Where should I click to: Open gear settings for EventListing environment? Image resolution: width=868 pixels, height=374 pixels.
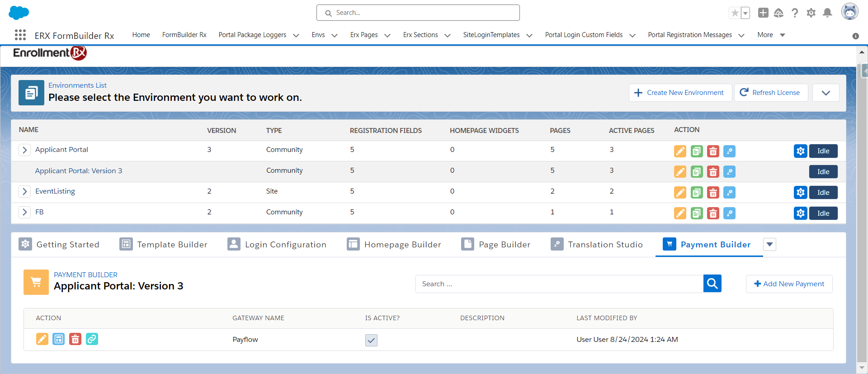(800, 193)
